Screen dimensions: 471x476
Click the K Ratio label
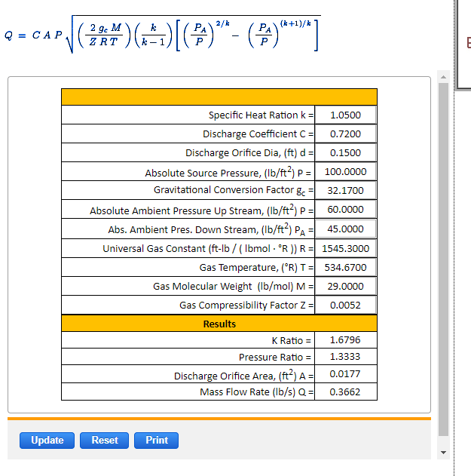click(291, 341)
